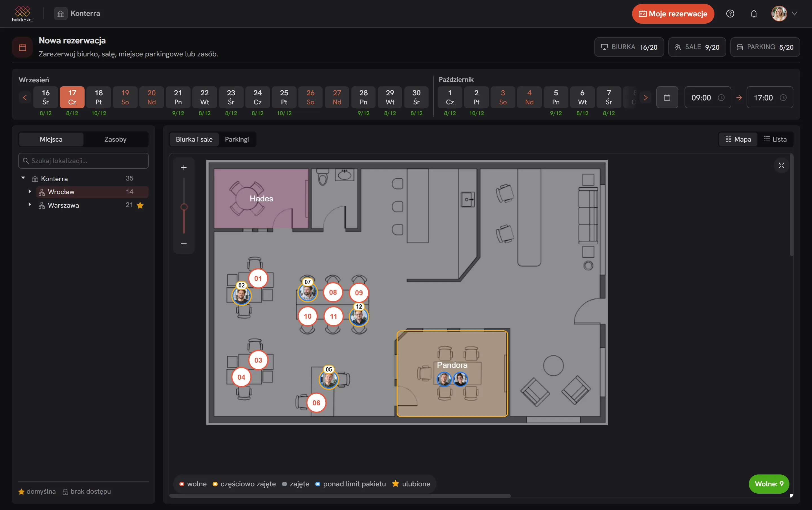Click the hotdesks logo

[23, 14]
